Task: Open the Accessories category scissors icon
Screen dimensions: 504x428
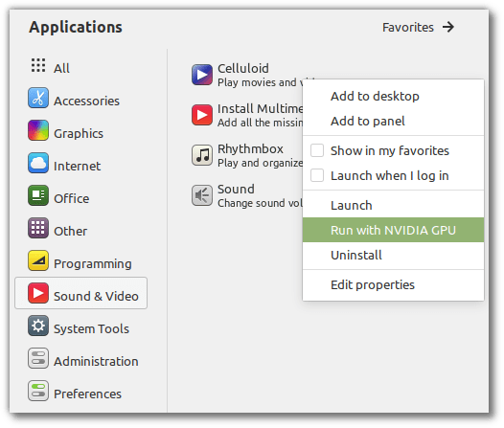Action: tap(38, 98)
